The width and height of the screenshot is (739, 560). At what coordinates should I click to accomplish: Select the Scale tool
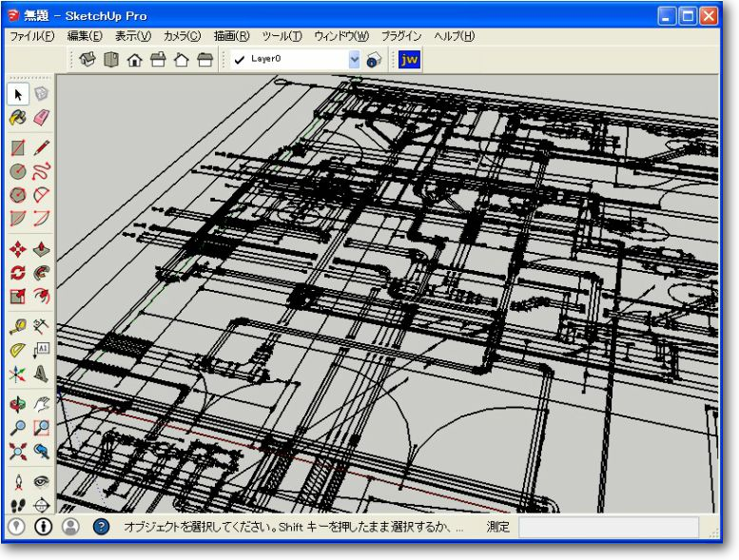click(18, 297)
